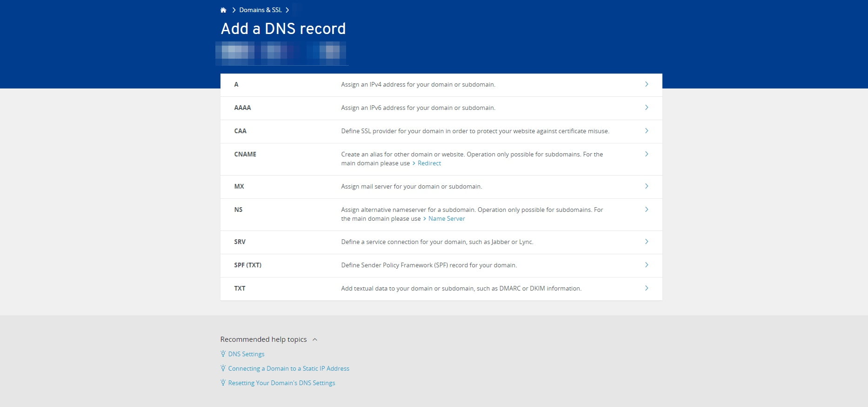The image size is (868, 407).
Task: Click the chevron on SPF (TXT) row
Action: [646, 265]
